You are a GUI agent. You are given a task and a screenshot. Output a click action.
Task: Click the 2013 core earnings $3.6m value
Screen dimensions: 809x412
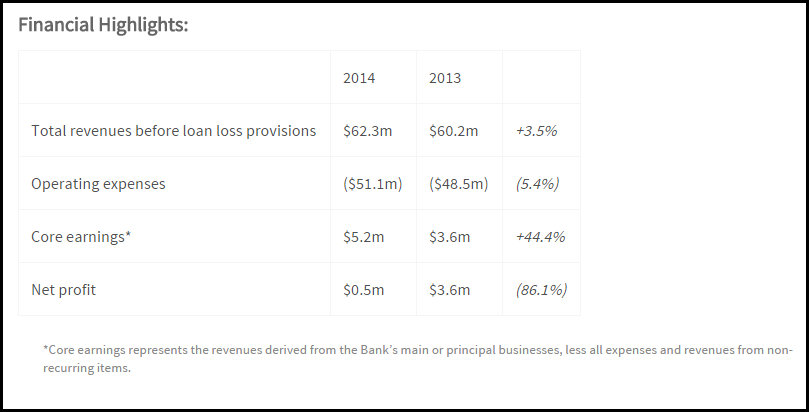click(x=449, y=237)
